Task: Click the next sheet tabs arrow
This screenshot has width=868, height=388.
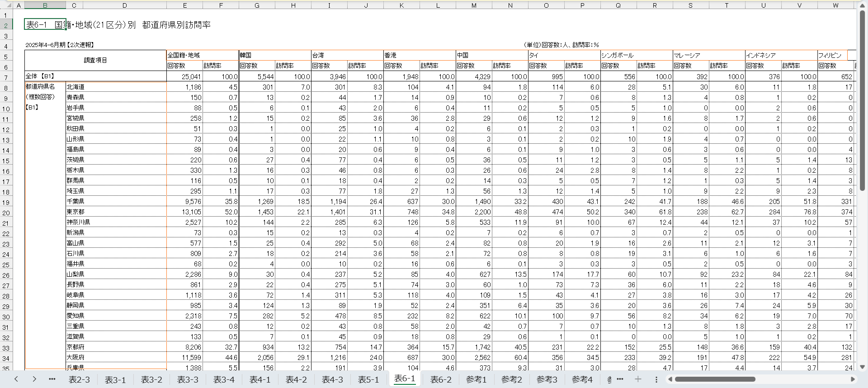Action: pyautogui.click(x=34, y=379)
